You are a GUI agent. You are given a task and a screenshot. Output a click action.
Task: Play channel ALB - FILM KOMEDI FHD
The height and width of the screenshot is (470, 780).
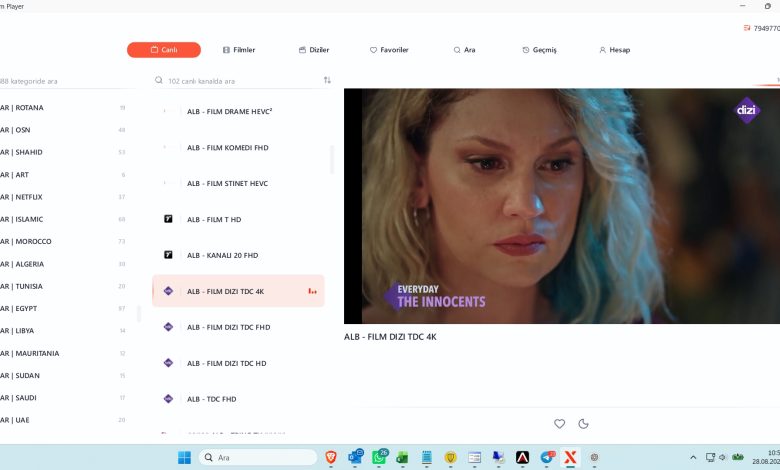point(238,148)
